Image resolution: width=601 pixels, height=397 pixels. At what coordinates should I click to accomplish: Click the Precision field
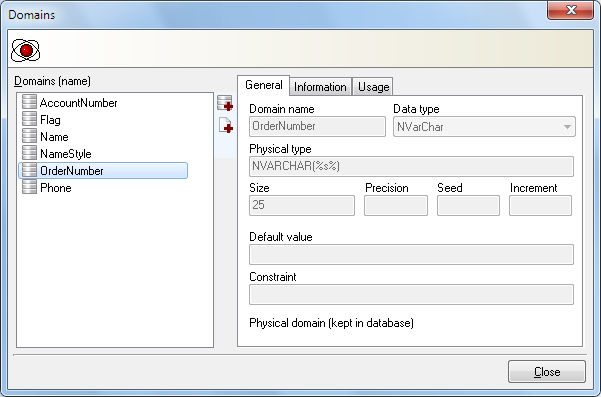click(396, 205)
